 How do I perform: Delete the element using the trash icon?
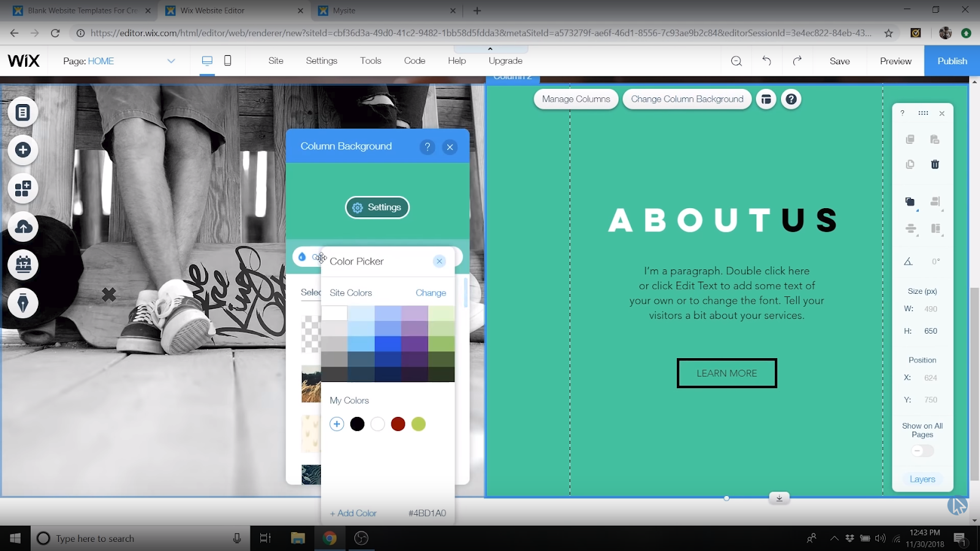coord(935,164)
